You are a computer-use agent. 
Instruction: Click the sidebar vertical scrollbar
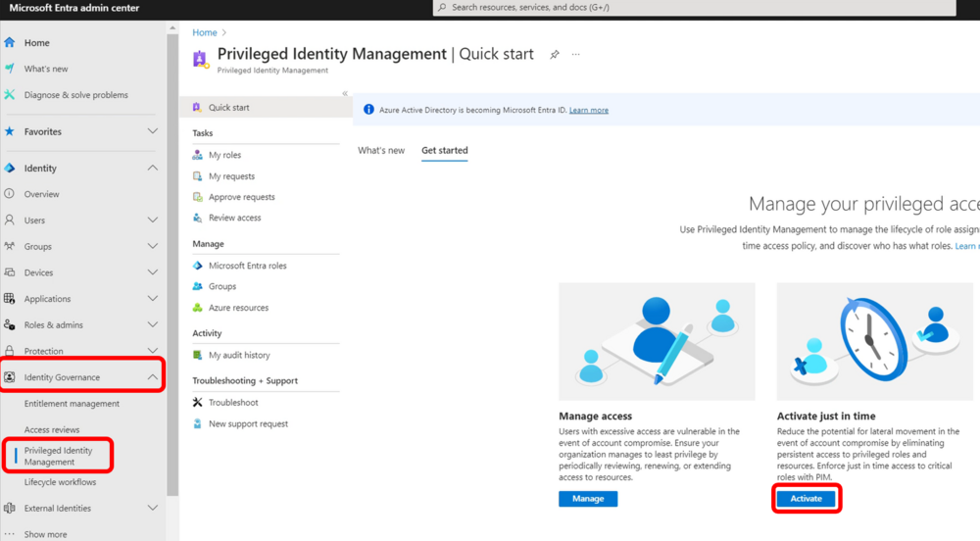pyautogui.click(x=172, y=263)
